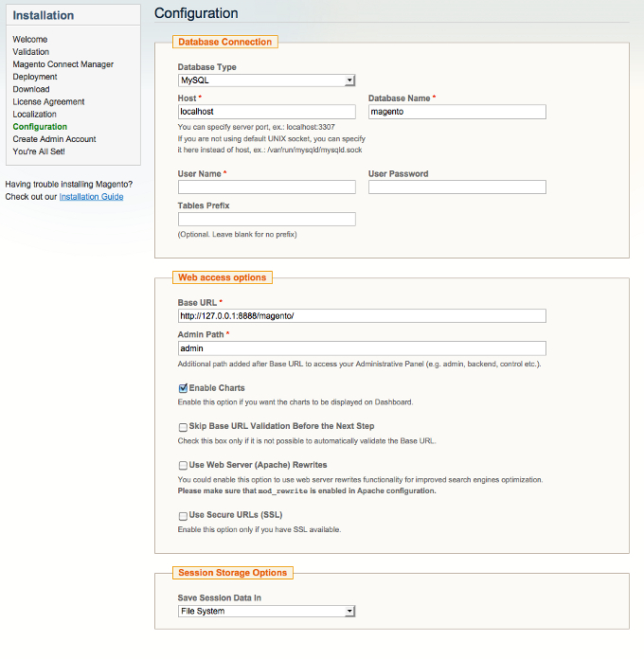The image size is (644, 659).
Task: Click the Admin Path text field
Action: (362, 348)
